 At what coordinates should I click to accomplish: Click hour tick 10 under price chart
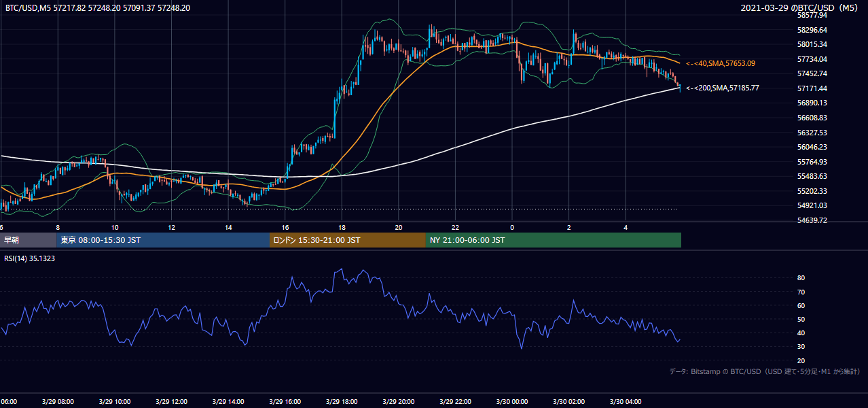coord(115,227)
